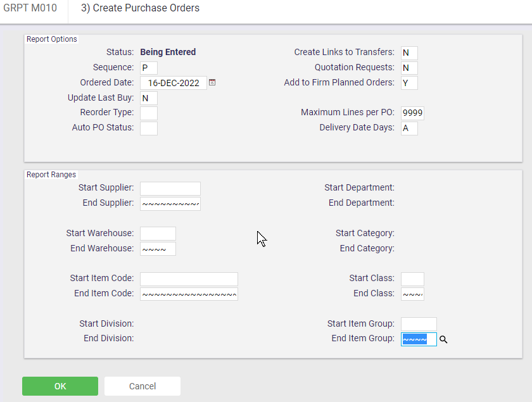532x402 pixels.
Task: Edit Maximum Lines per PO field
Action: pos(412,113)
